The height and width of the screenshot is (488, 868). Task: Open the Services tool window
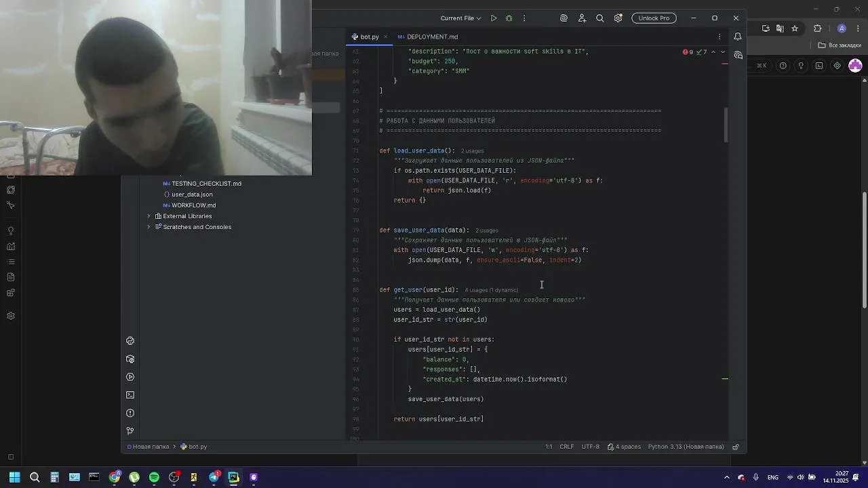pos(130,377)
